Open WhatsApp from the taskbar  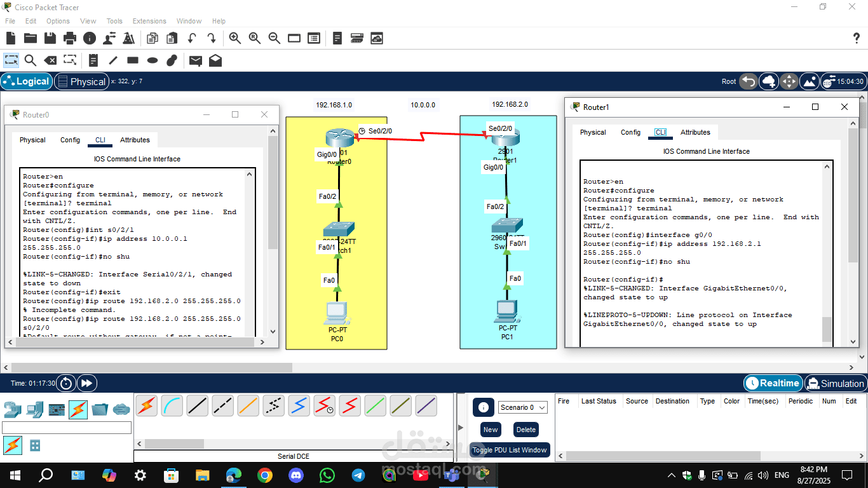point(327,475)
